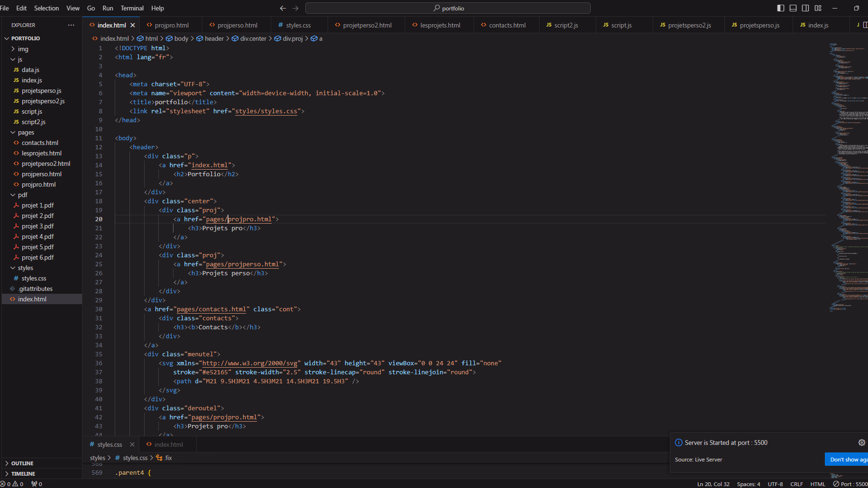Toggle the Secondary Side Bar icon

click(805, 8)
